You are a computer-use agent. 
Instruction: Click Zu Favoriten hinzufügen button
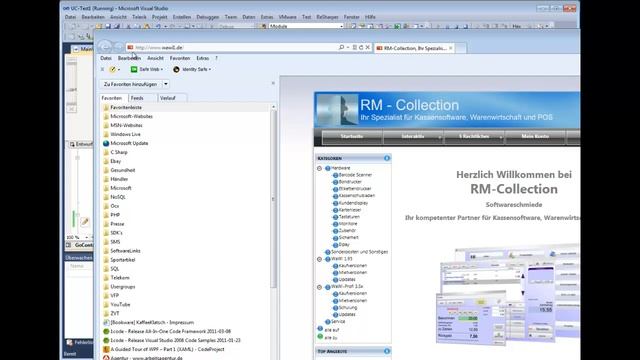point(131,84)
